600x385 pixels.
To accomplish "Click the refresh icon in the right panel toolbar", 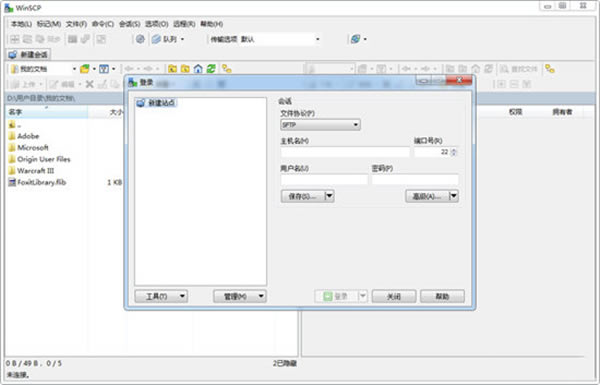I will (488, 69).
